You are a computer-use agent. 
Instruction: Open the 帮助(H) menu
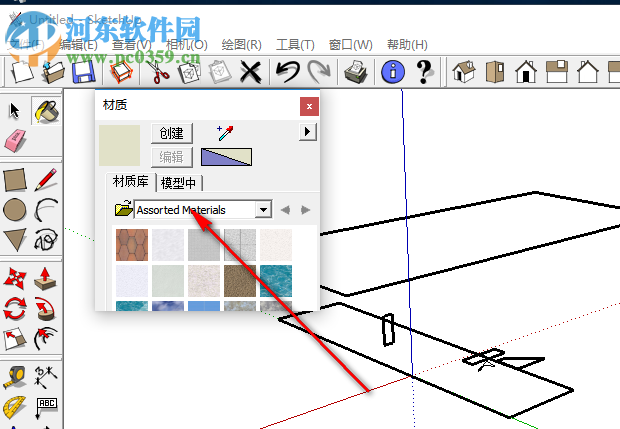[407, 45]
